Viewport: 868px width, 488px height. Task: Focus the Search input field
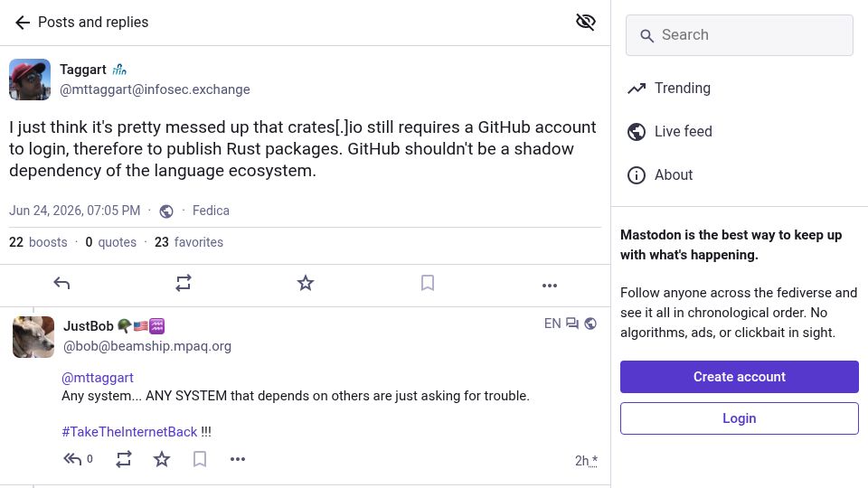point(739,35)
